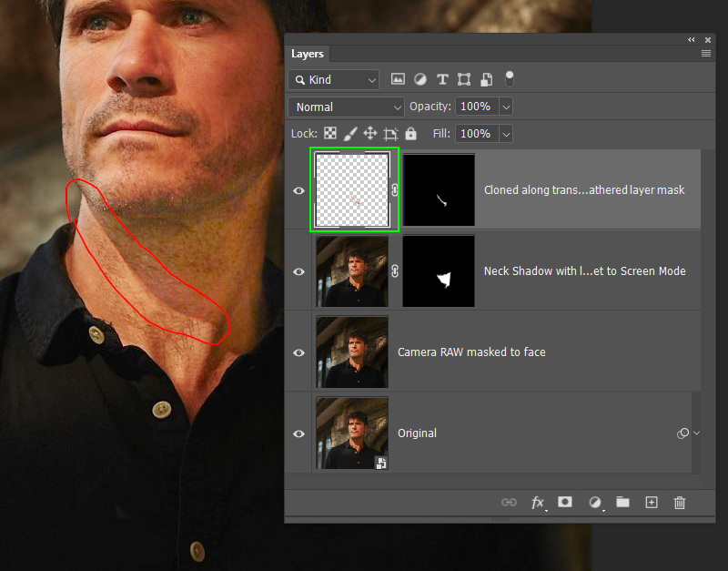Lock image pixels brush icon
Image resolution: width=728 pixels, height=571 pixels.
(350, 134)
